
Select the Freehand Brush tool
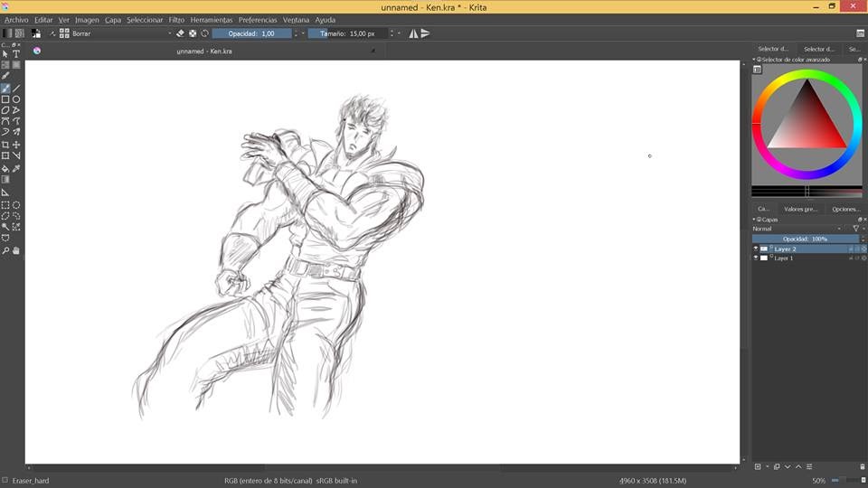coord(5,89)
